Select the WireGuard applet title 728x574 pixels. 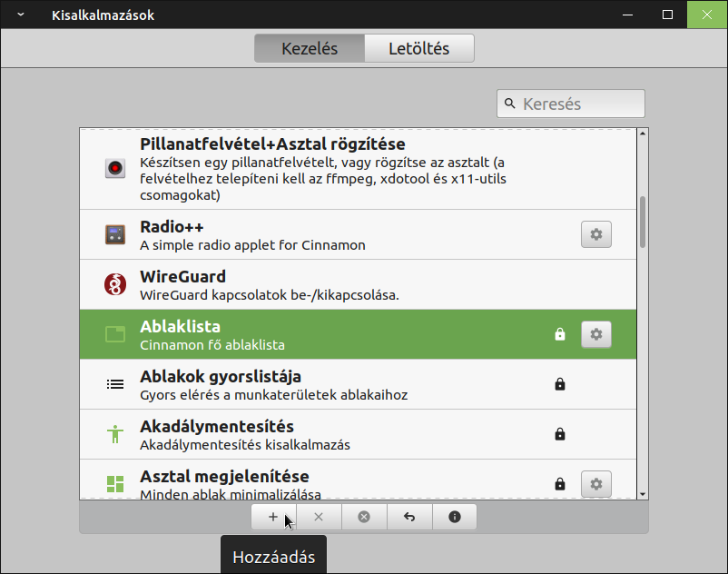(183, 277)
